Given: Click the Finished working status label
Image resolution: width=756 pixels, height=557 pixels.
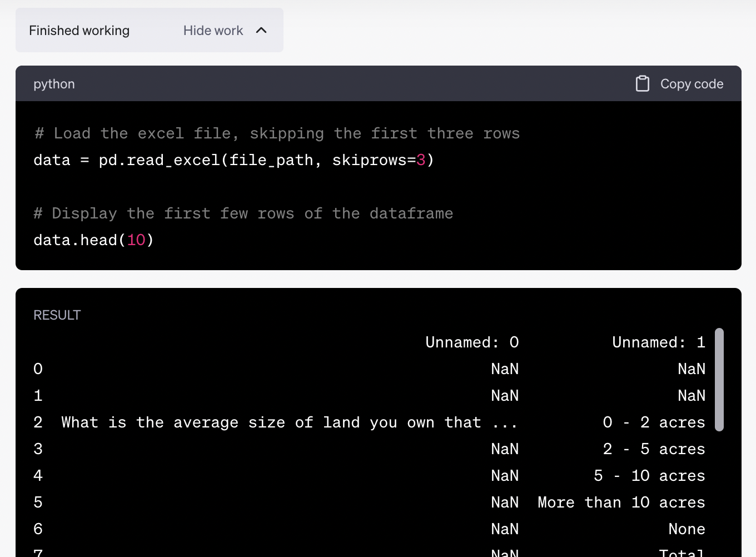Looking at the screenshot, I should pyautogui.click(x=79, y=31).
